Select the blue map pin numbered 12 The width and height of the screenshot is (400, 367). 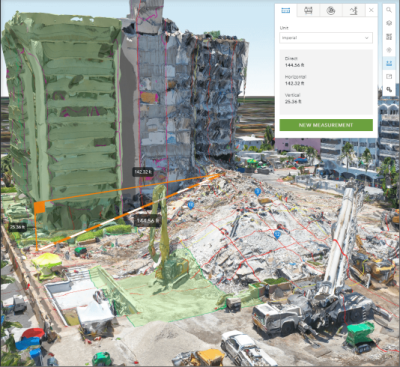(277, 235)
